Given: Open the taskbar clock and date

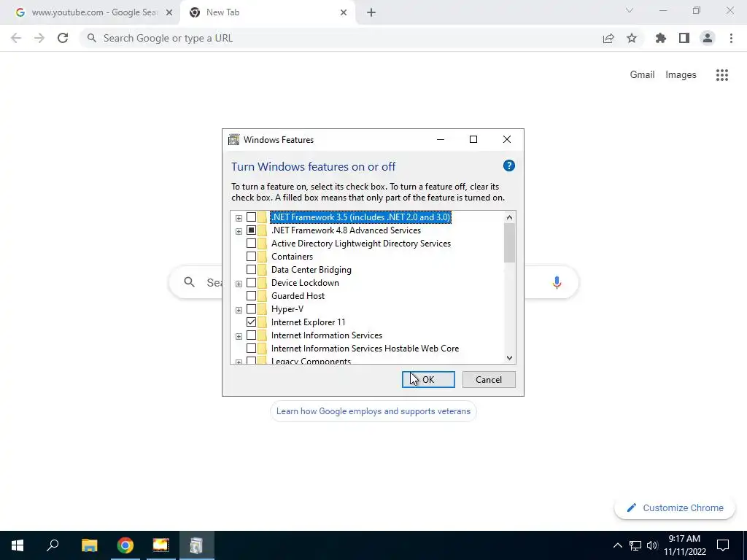Looking at the screenshot, I should tap(684, 545).
